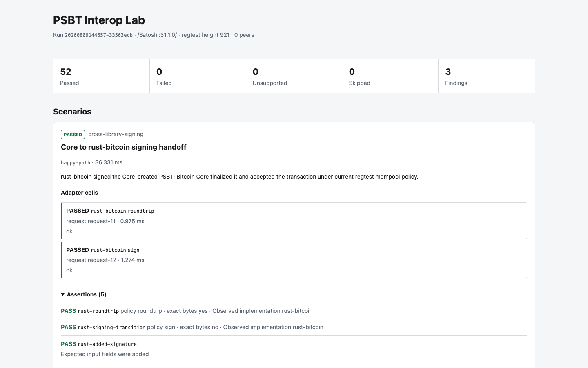Open Core to rust-bitcoin signing handoff title

pyautogui.click(x=124, y=147)
